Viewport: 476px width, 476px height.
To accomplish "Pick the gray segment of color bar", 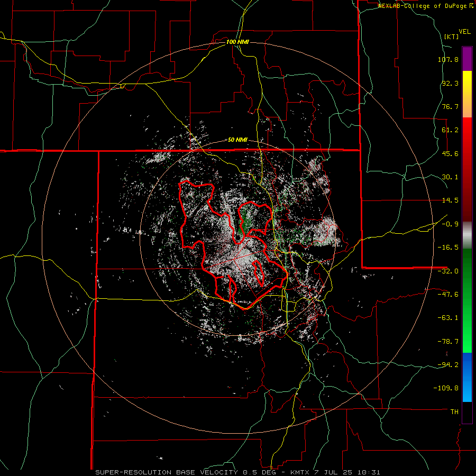I will click(467, 235).
